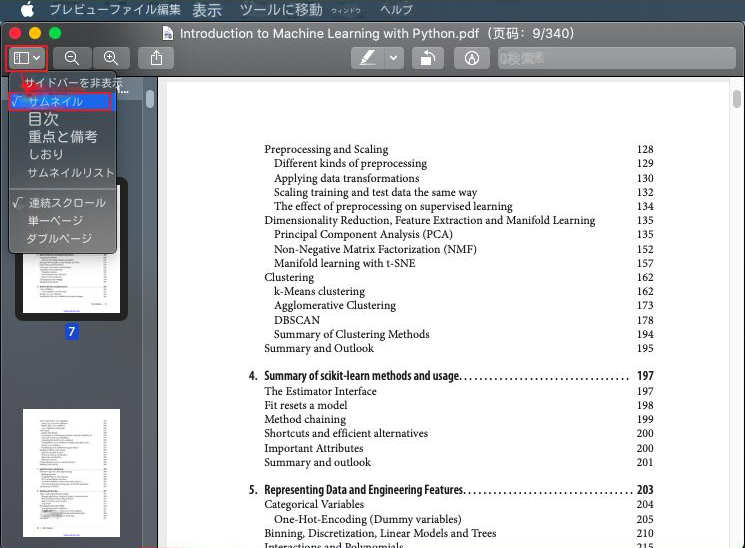
Task: Select the page 7 thumbnail label
Action: click(72, 332)
